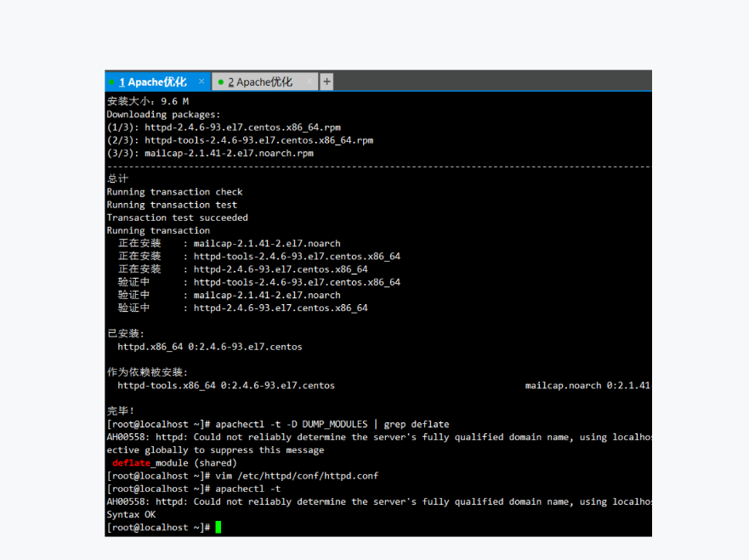Click the '(2/3): httpd-tools-2.4.6-93' rpm line
This screenshot has height=560, width=749.
[x=240, y=140]
